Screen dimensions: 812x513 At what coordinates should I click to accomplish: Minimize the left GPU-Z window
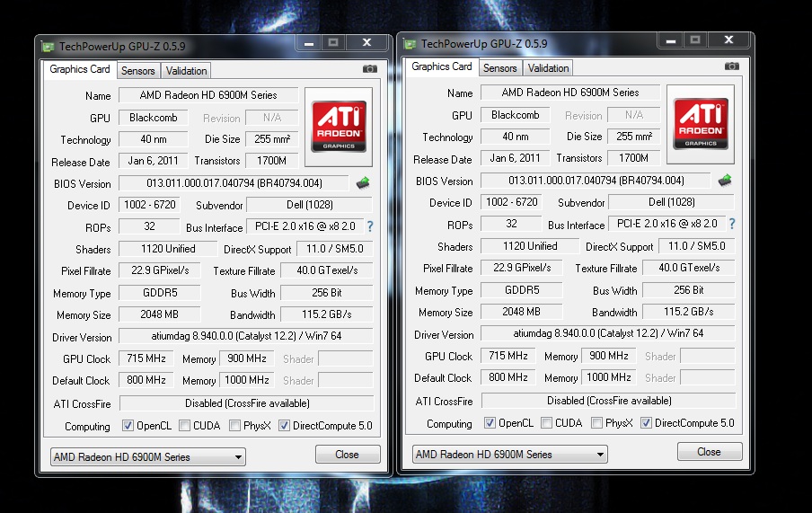(x=309, y=43)
